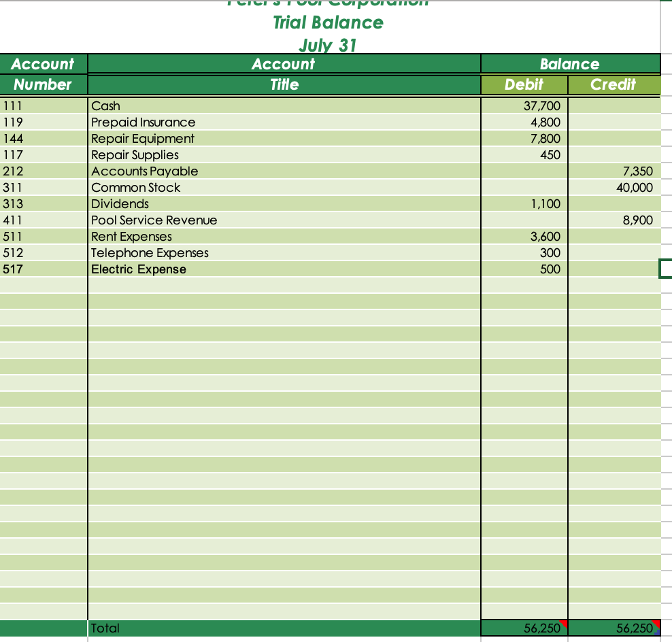The width and height of the screenshot is (672, 642).
Task: Select the Debit column header
Action: coord(524,85)
